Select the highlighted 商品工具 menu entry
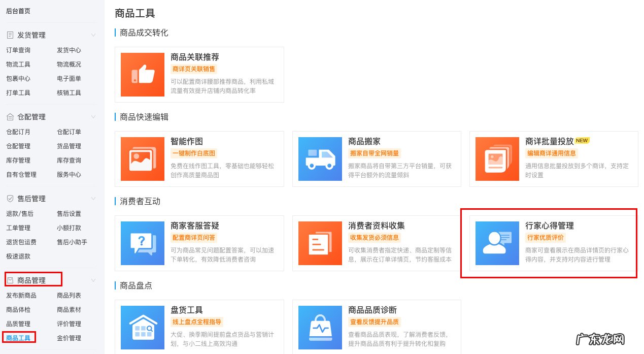This screenshot has height=354, width=644. (x=18, y=337)
